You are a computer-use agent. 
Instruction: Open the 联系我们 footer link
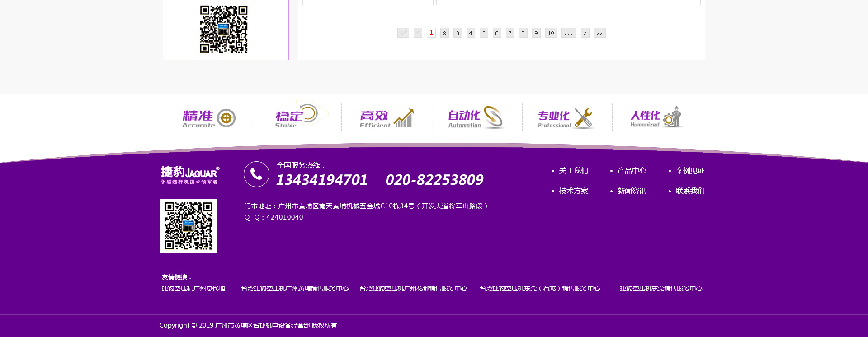(690, 191)
